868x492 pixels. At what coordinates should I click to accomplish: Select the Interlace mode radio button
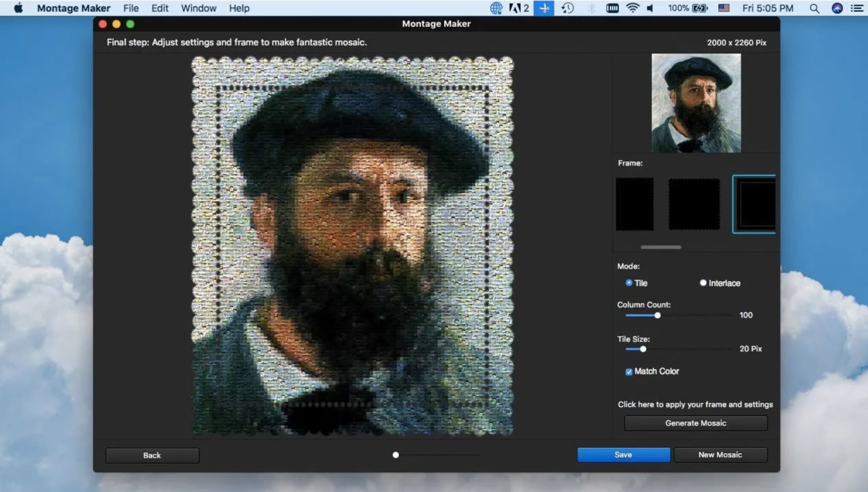point(703,283)
